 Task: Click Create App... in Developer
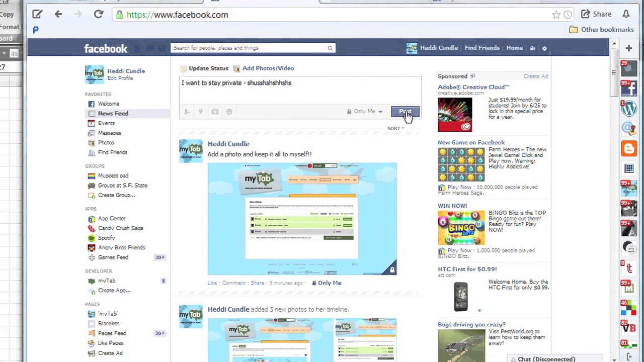tap(114, 291)
